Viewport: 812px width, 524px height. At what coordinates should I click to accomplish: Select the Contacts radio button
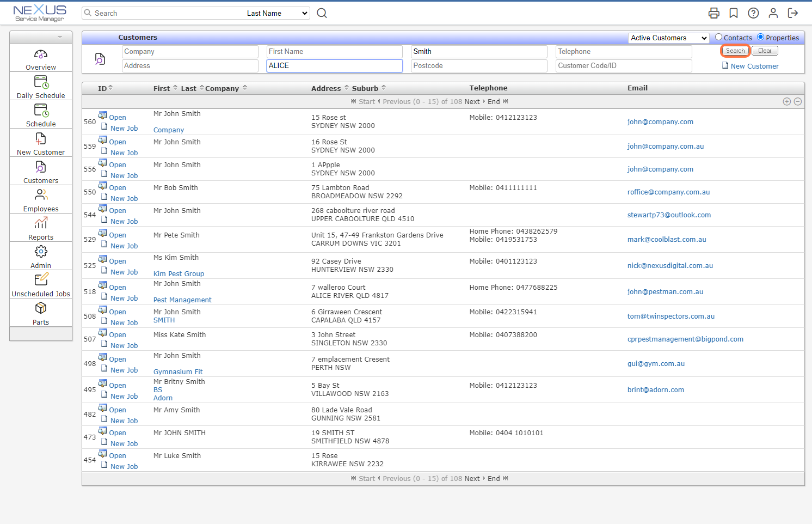click(x=717, y=38)
